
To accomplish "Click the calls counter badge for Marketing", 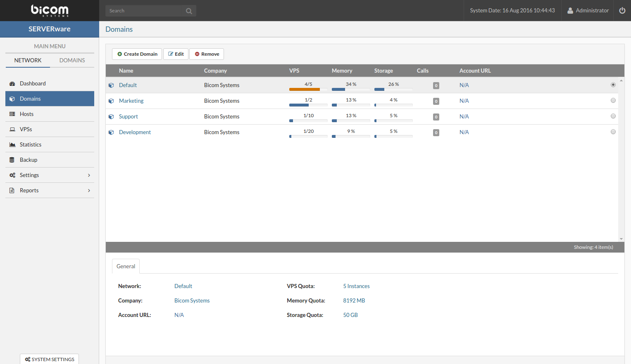I will 436,101.
